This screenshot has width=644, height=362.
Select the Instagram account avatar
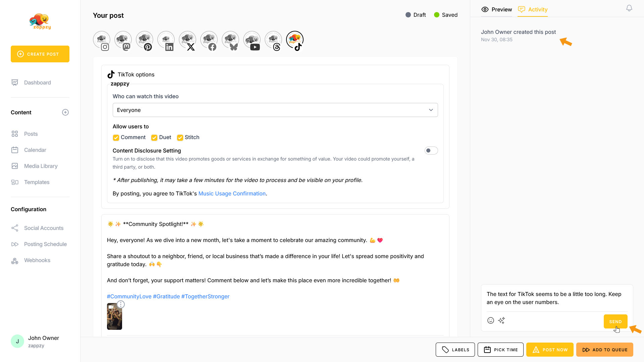(102, 41)
